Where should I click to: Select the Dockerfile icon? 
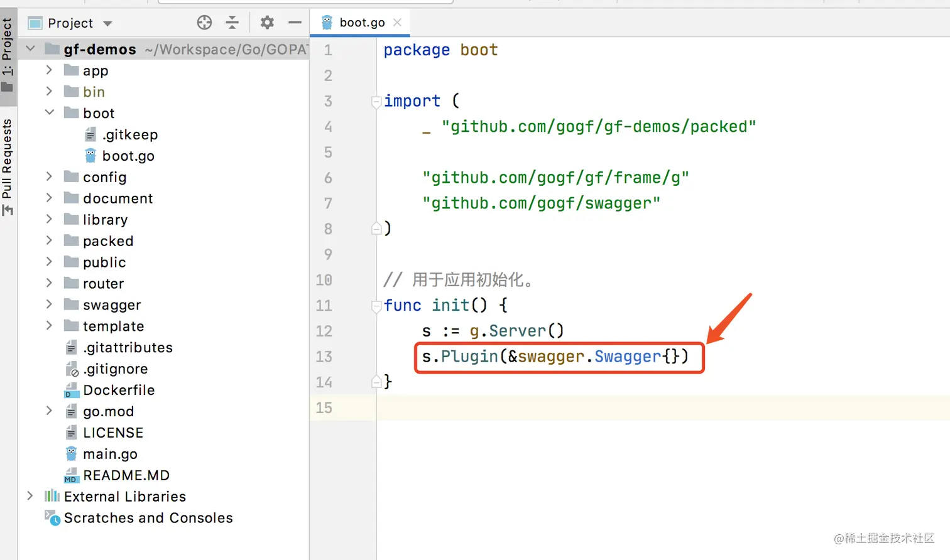pyautogui.click(x=72, y=390)
